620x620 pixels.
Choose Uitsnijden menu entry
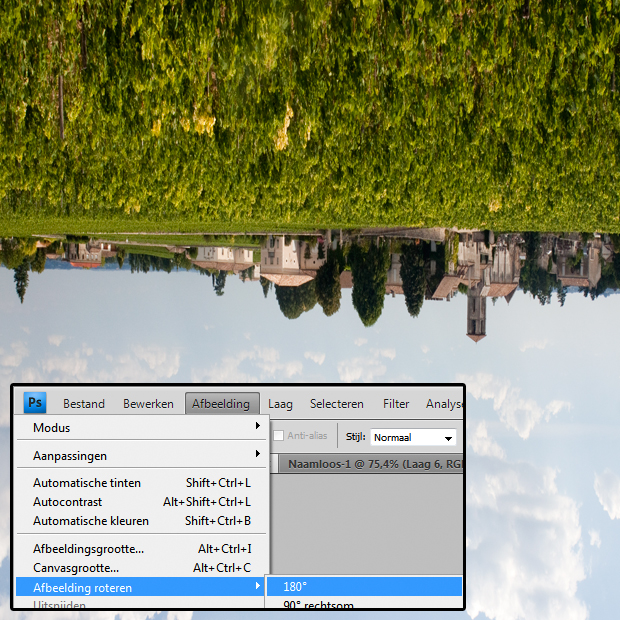pyautogui.click(x=140, y=604)
